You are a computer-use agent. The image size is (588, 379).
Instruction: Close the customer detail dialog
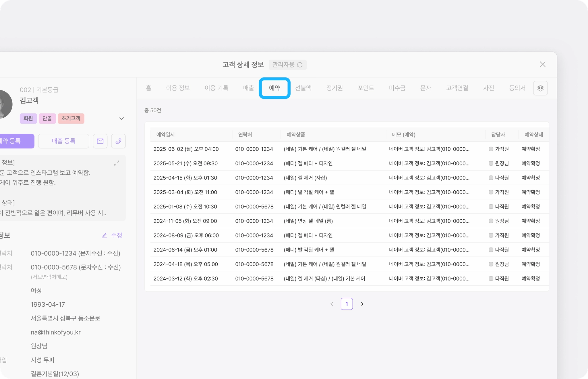[542, 64]
